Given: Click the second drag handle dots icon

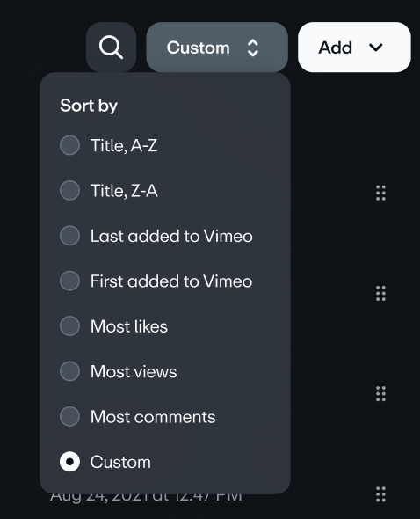Looking at the screenshot, I should (x=380, y=294).
